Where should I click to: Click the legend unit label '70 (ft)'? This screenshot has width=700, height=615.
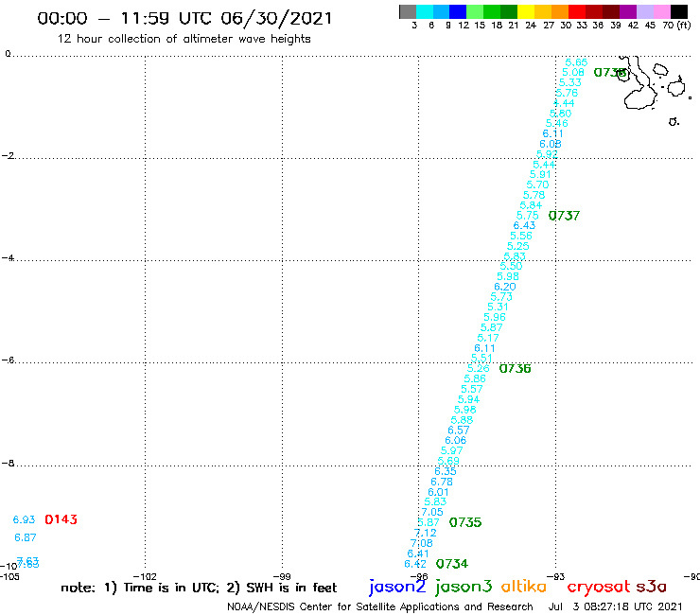point(676,26)
